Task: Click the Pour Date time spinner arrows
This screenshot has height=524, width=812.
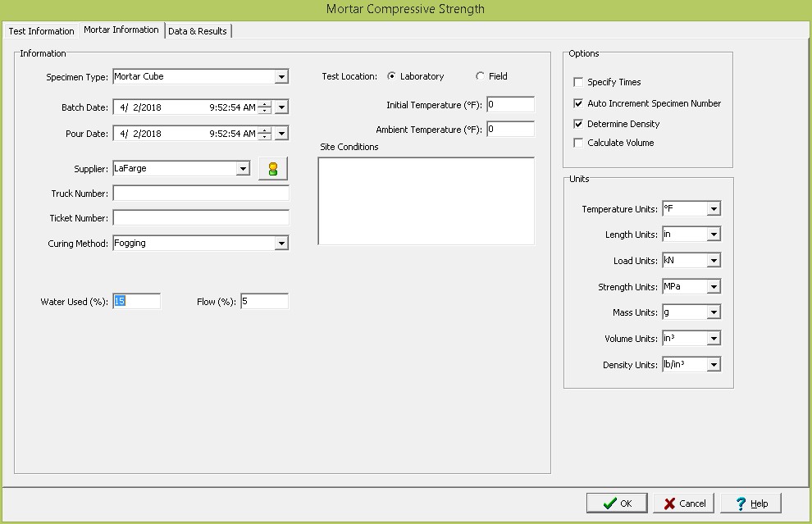Action: pos(264,134)
